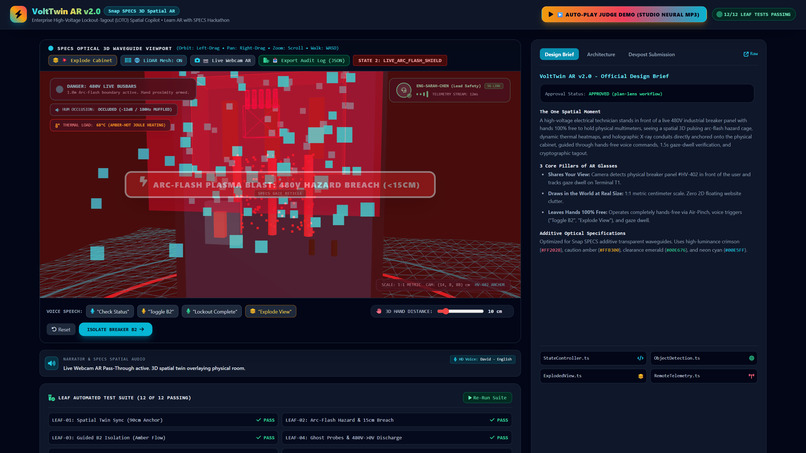Click the Snap SPECS 3D Spatial AR badge
The width and height of the screenshot is (806, 453).
tap(141, 11)
